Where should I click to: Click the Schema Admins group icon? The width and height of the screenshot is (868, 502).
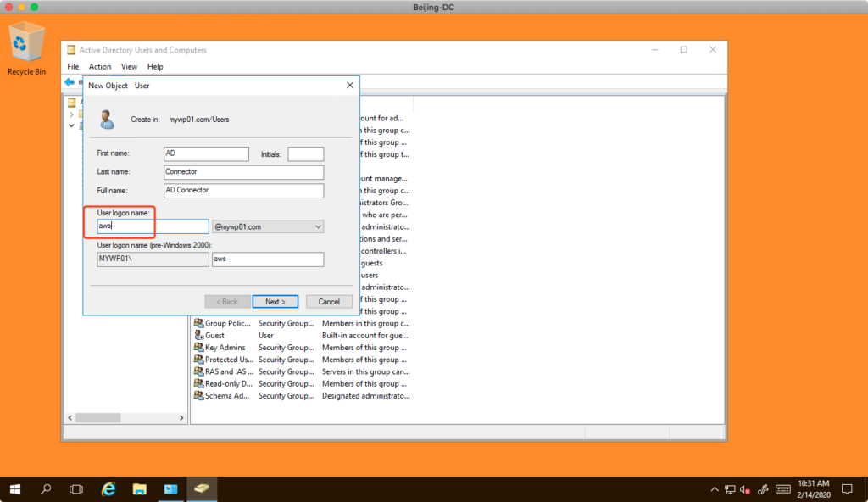pos(198,396)
